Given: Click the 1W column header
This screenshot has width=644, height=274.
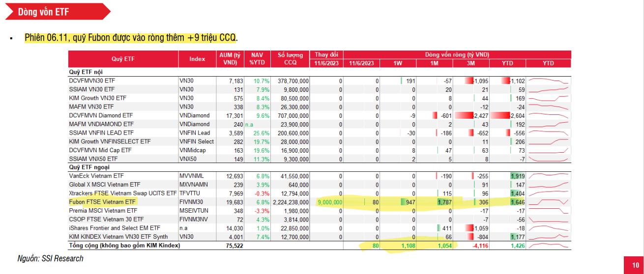Looking at the screenshot, I should pos(398,63).
